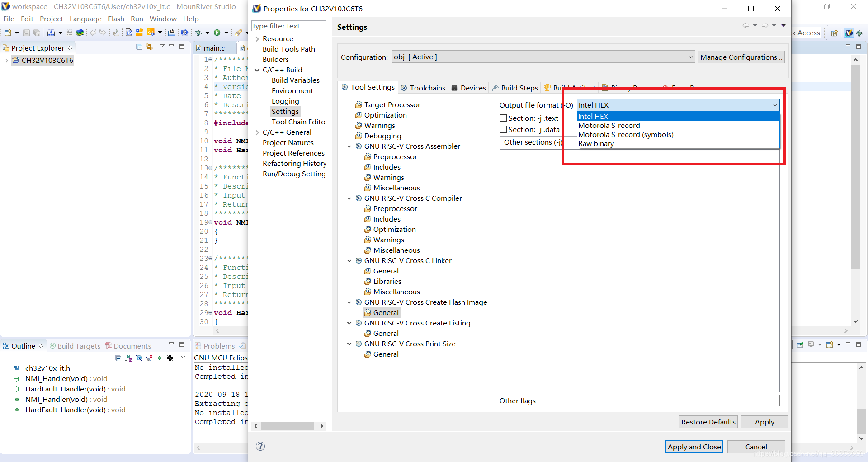Viewport: 868px width, 462px height.
Task: Click the orange blocks with gear icon
Action: coord(139,33)
